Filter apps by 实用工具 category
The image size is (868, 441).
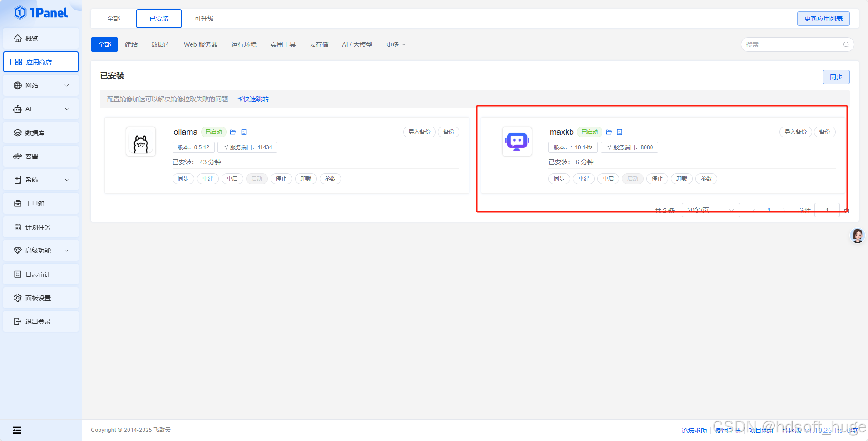[283, 44]
